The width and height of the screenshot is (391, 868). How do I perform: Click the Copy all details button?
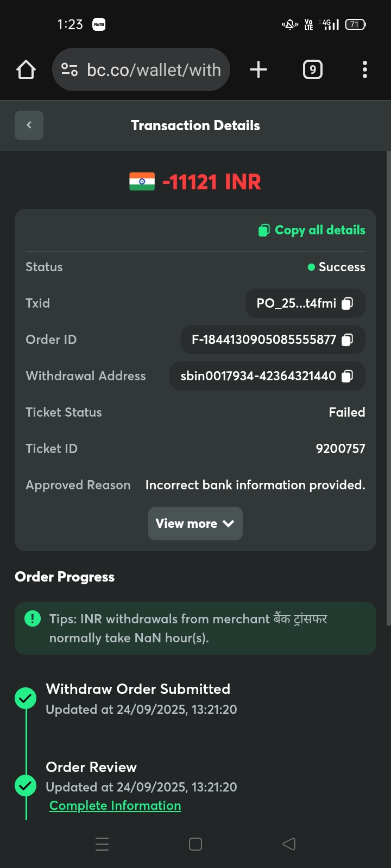[x=312, y=230]
